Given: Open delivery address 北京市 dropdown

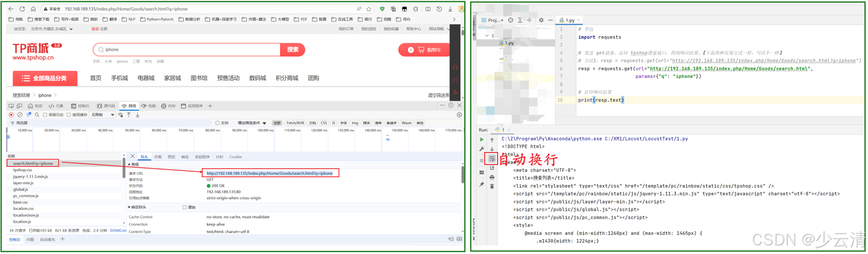Looking at the screenshot, I should (x=51, y=29).
